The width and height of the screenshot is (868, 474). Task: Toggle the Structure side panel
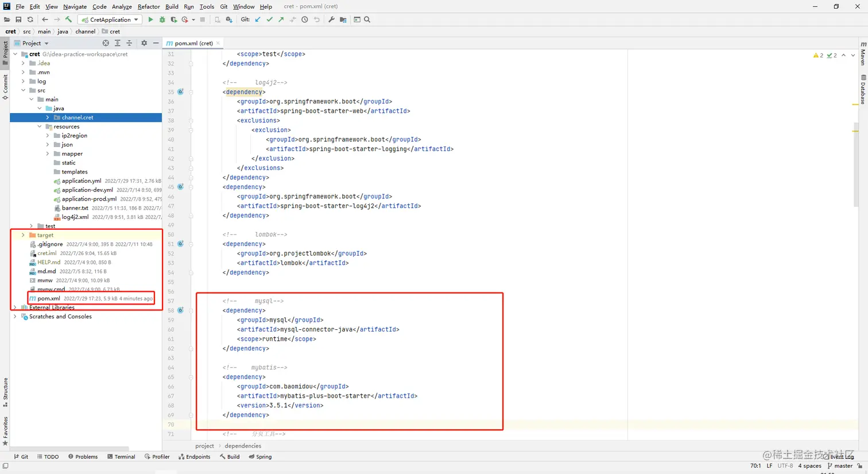[x=5, y=392]
